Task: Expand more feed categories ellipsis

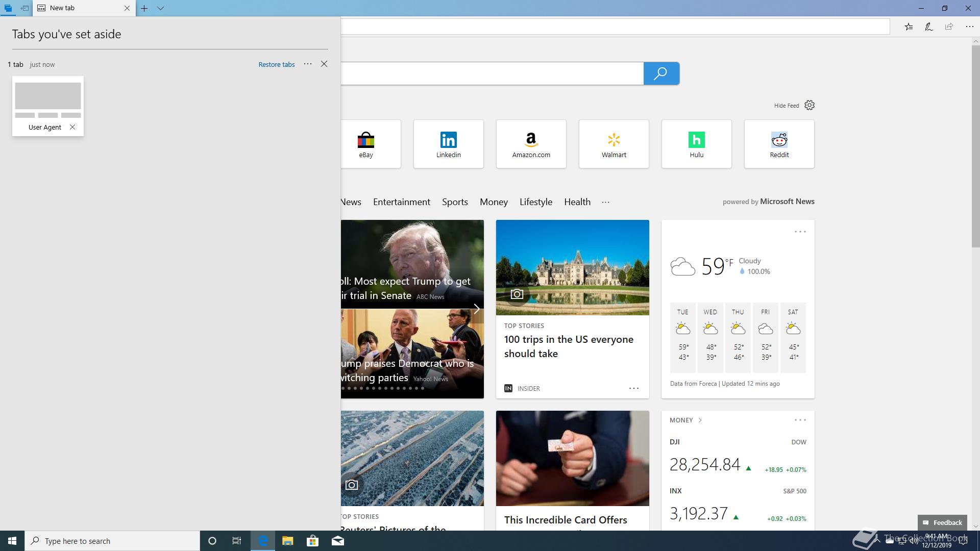Action: (605, 202)
